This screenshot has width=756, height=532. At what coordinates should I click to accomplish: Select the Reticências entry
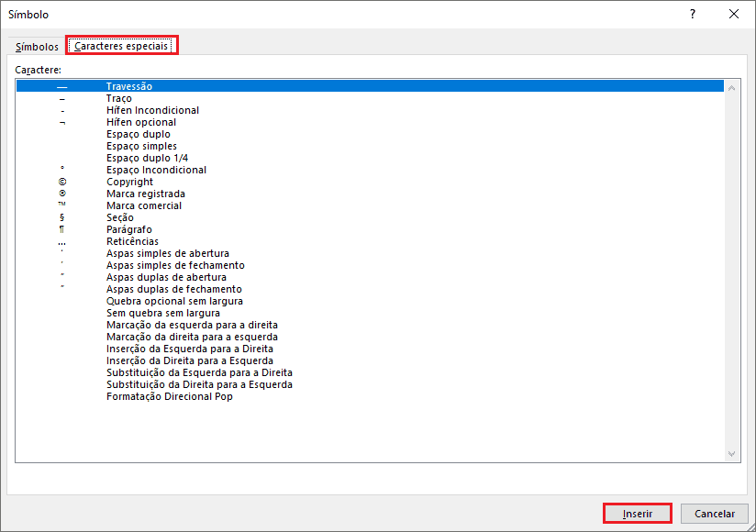[370, 241]
